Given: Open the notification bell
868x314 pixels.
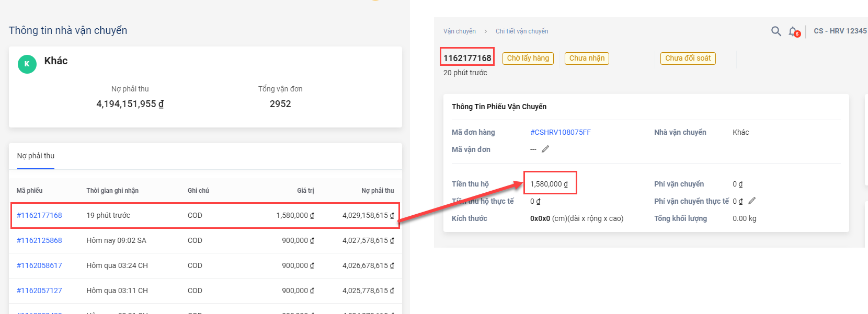Looking at the screenshot, I should (x=793, y=31).
